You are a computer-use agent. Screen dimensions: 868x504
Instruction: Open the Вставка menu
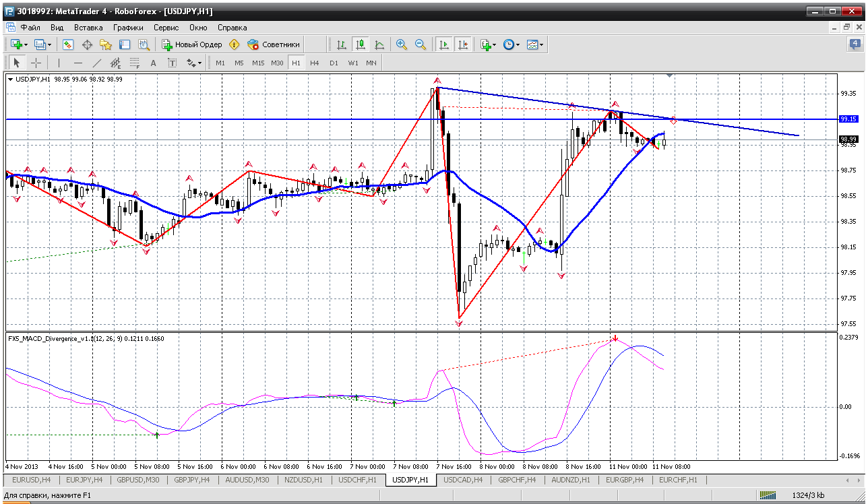(x=88, y=28)
